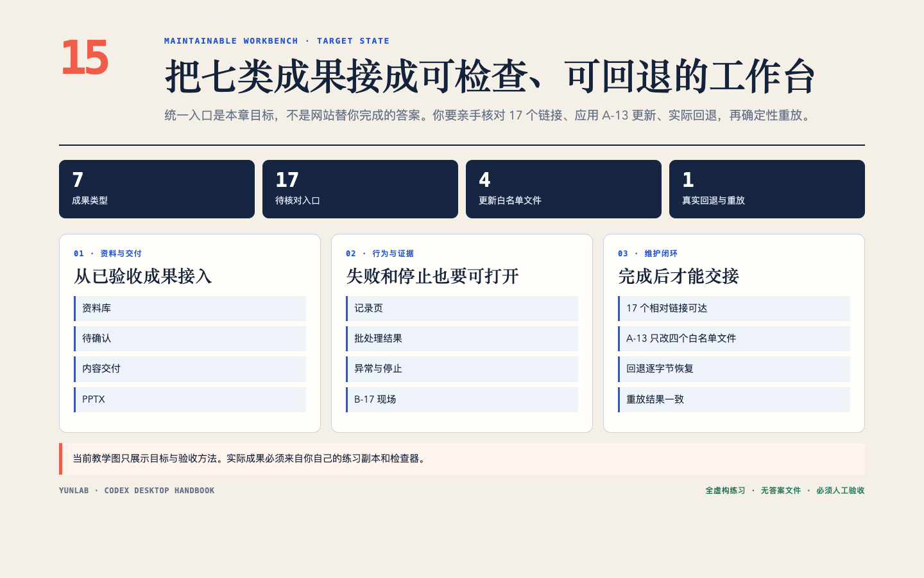The width and height of the screenshot is (924, 578).
Task: Click the label 01 · 资料与交付
Action: point(108,254)
